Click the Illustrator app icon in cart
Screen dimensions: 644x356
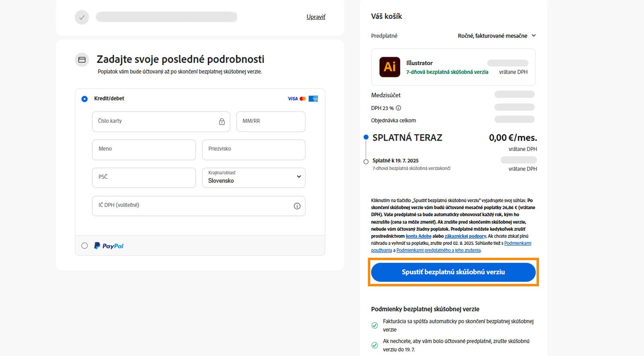point(390,67)
